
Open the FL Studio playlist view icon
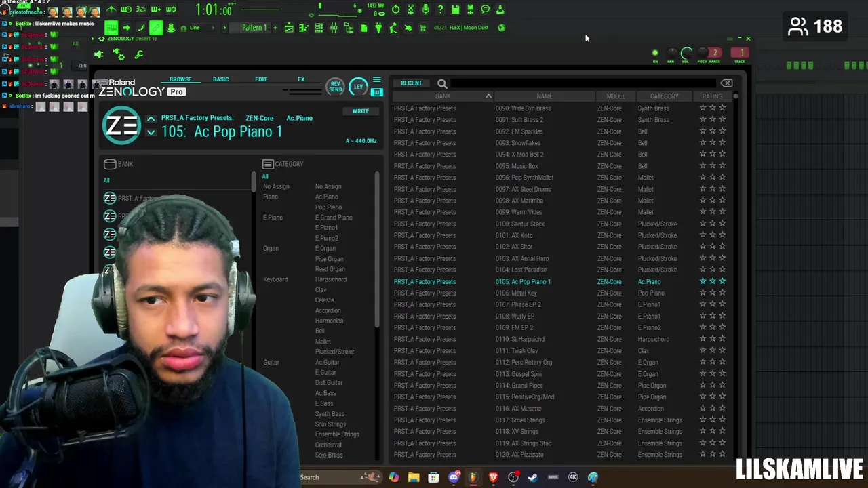pos(289,28)
